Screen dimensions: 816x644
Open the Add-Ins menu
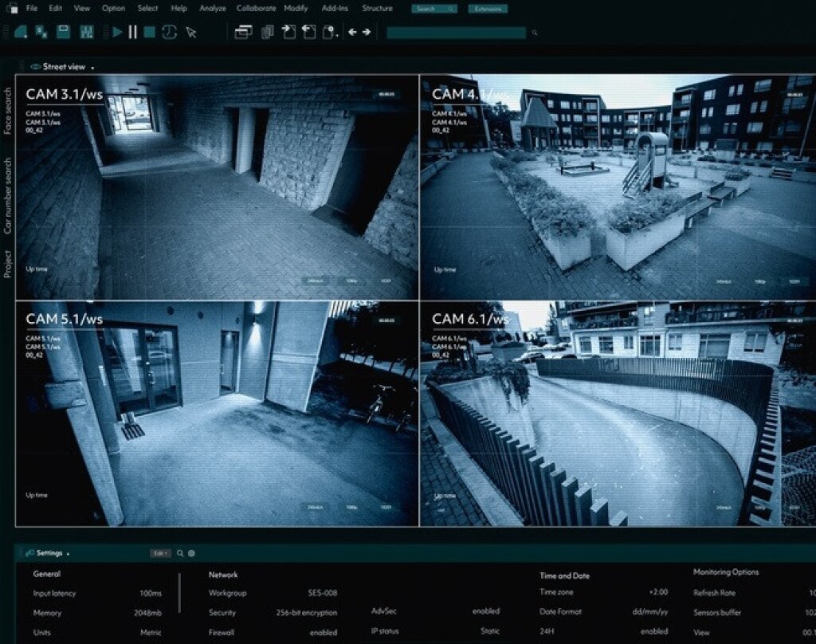334,9
